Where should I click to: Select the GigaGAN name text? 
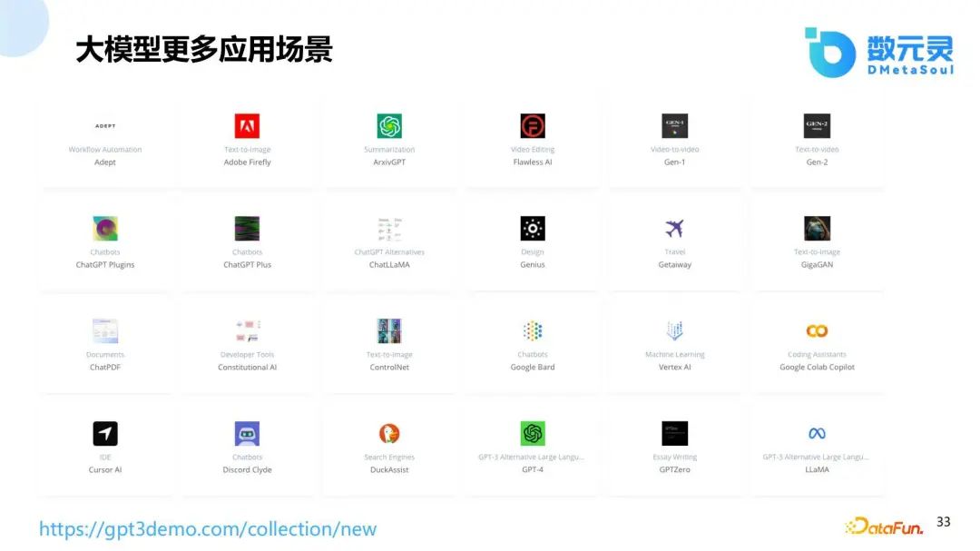pyautogui.click(x=817, y=264)
